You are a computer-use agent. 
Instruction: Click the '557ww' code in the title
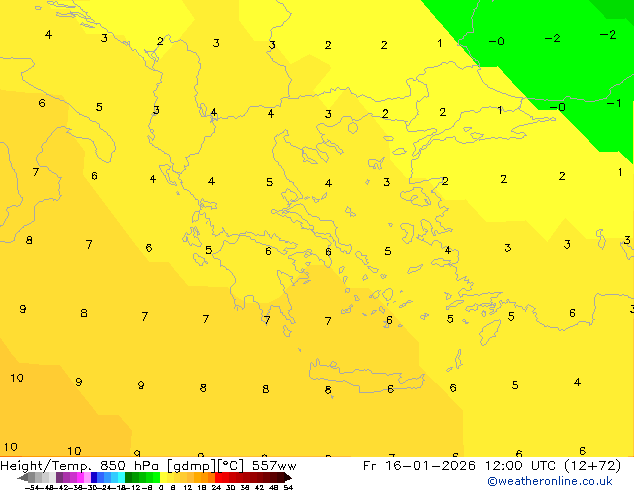(274, 466)
